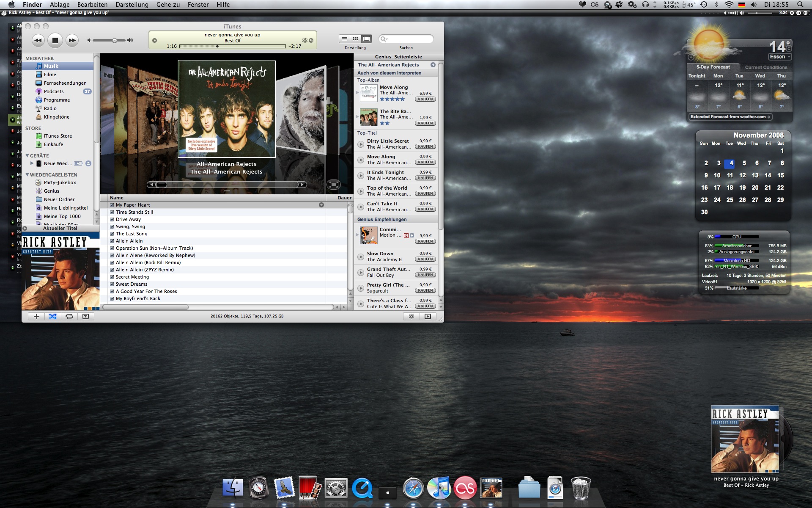Enter Cover Flow full screen mode
The width and height of the screenshot is (812, 508).
point(333,185)
